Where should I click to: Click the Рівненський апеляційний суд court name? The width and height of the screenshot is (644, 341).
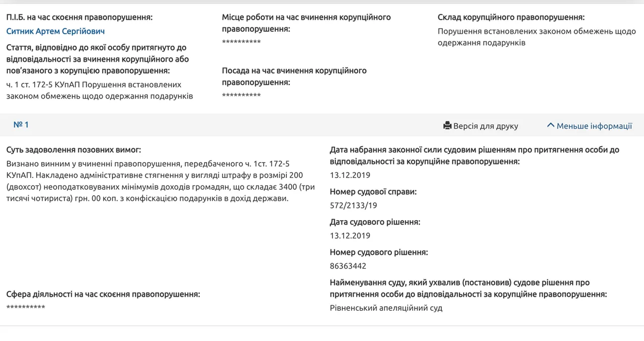click(x=386, y=308)
